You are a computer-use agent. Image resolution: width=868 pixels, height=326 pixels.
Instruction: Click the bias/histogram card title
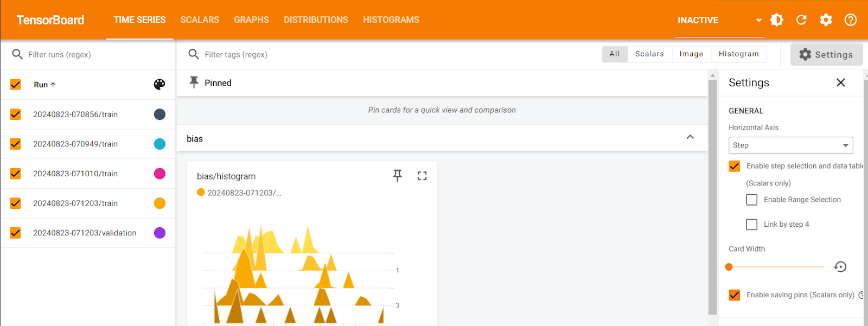pos(226,176)
